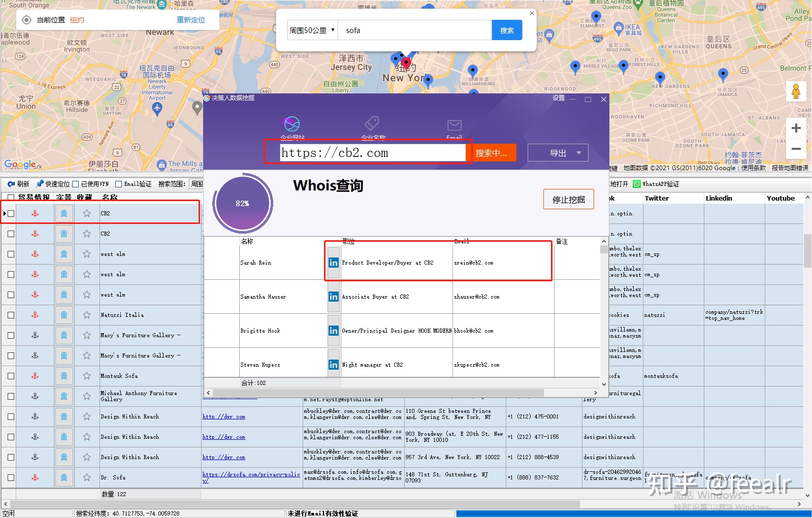Expand the 导出 export dropdown arrow
The image size is (812, 518).
click(x=578, y=153)
